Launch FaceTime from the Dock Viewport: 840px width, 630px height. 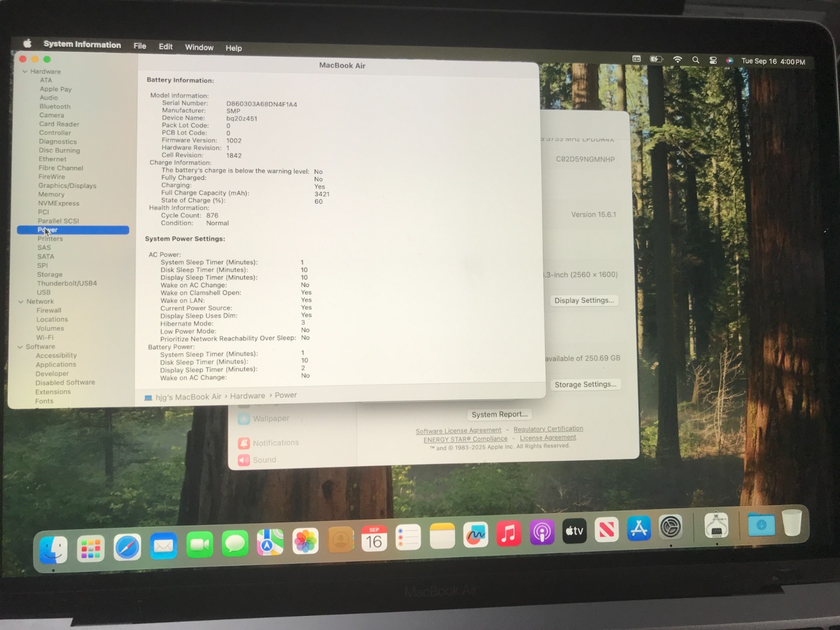coord(199,545)
